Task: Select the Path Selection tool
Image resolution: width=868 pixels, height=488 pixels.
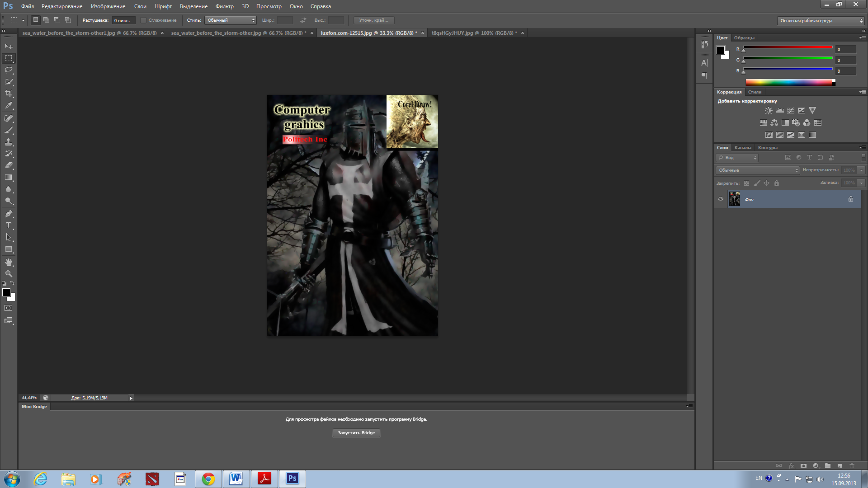Action: coord(9,237)
